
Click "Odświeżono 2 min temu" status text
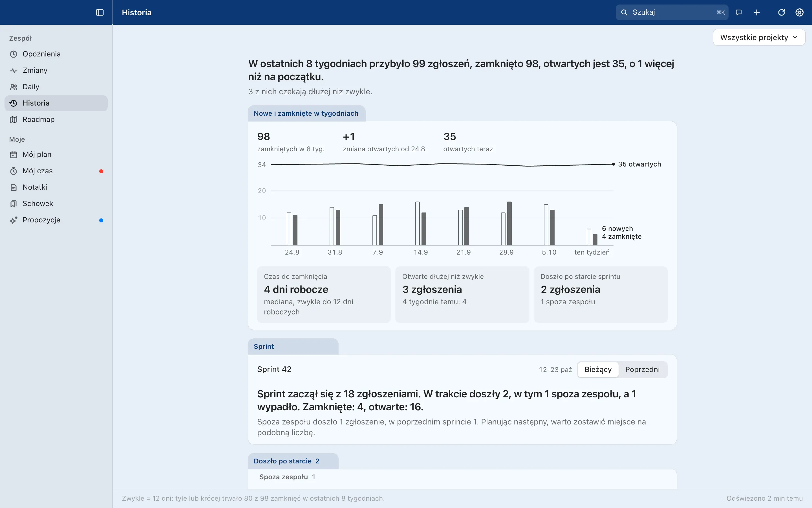(765, 499)
